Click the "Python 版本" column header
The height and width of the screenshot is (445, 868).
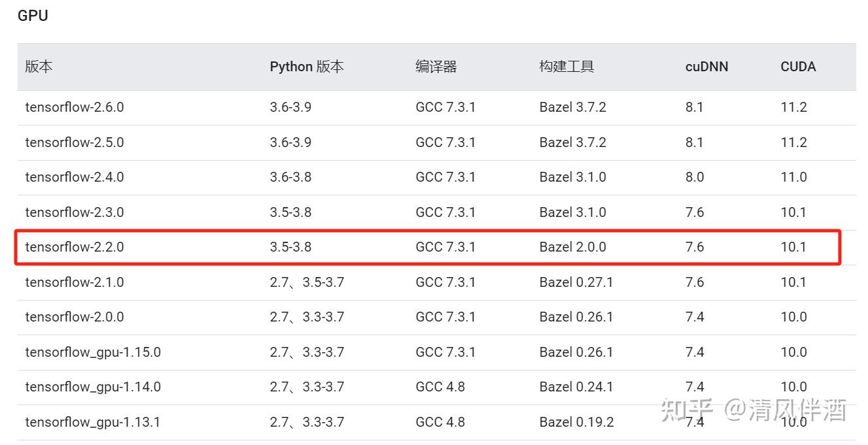306,67
